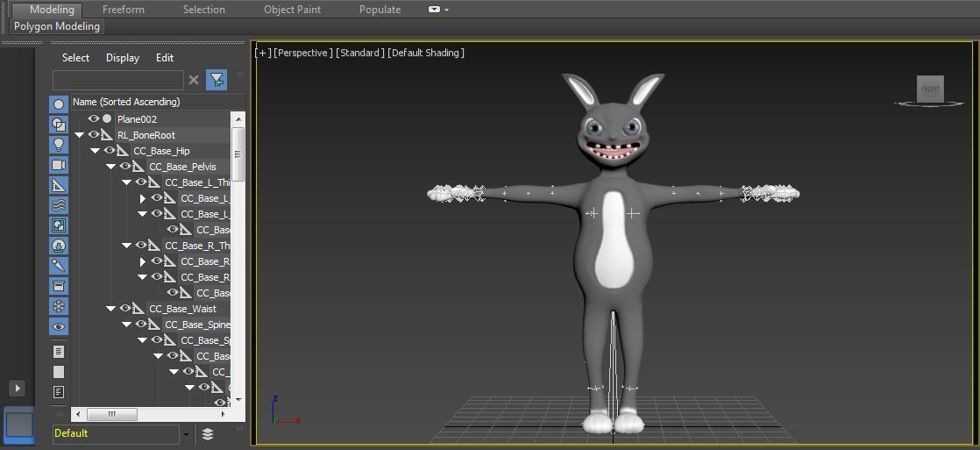Toggle CC_Base_Hip eye icon
This screenshot has height=450, width=980.
click(110, 151)
